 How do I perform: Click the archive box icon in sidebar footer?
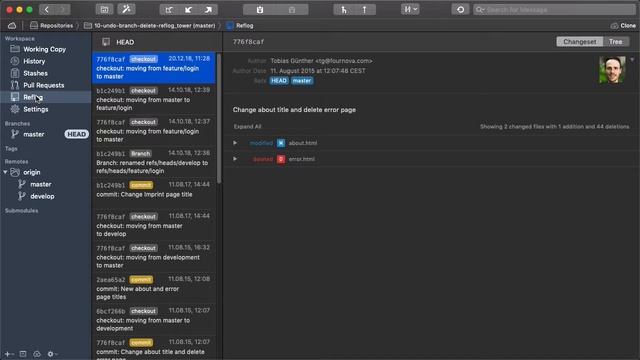(23, 354)
